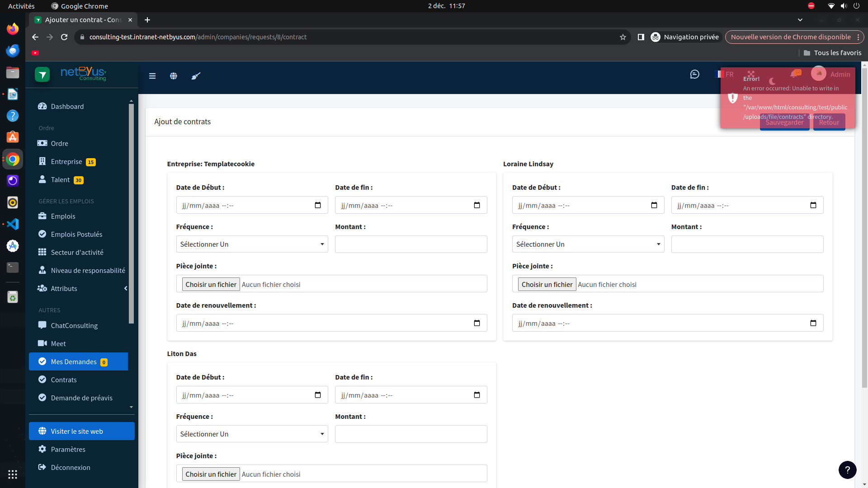
Task: Click the brush clear-cache icon in header
Action: click(196, 76)
